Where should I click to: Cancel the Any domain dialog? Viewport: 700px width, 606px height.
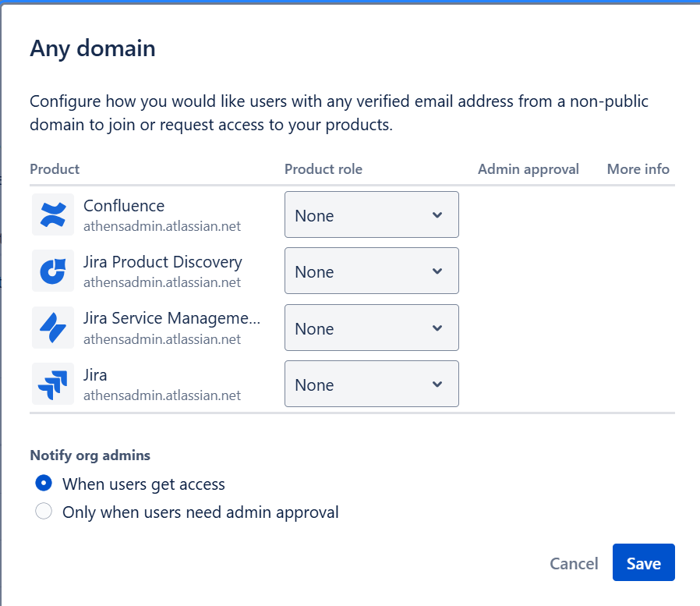click(x=574, y=564)
